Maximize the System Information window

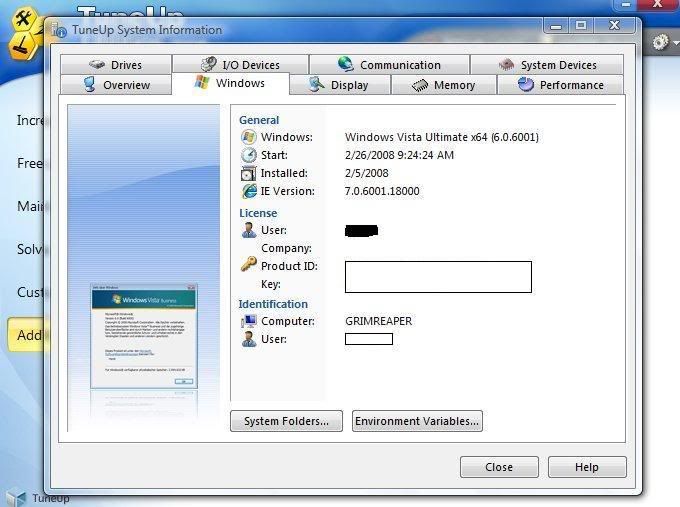(581, 26)
